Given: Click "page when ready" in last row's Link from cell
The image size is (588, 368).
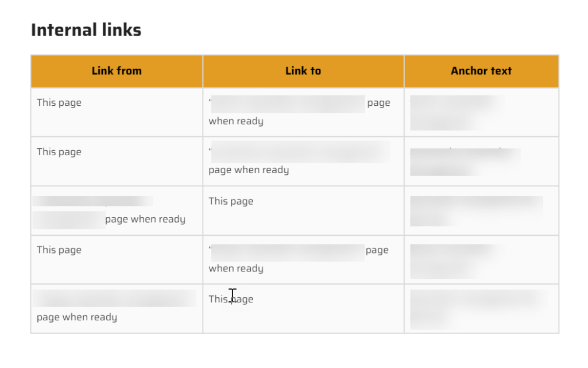Looking at the screenshot, I should point(77,317).
